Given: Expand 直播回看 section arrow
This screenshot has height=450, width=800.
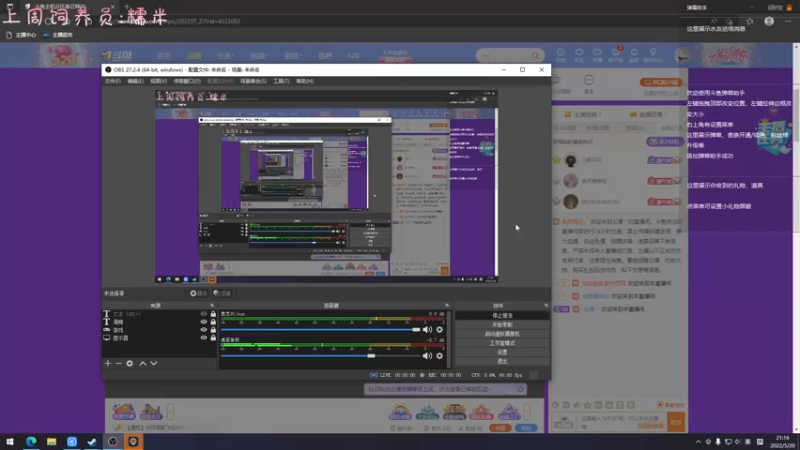Looking at the screenshot, I should (x=665, y=115).
